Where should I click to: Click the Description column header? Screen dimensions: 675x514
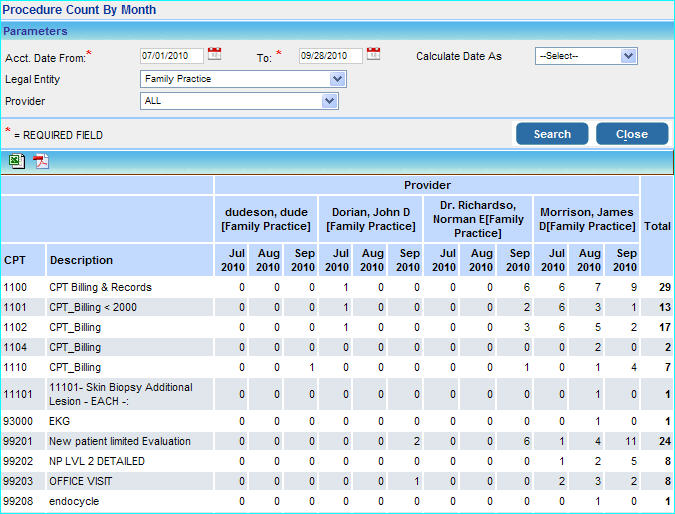(82, 260)
